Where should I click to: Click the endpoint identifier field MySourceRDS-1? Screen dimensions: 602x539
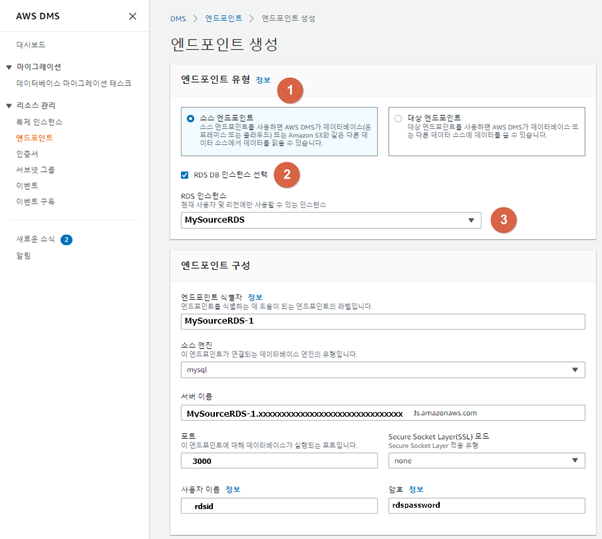(383, 321)
